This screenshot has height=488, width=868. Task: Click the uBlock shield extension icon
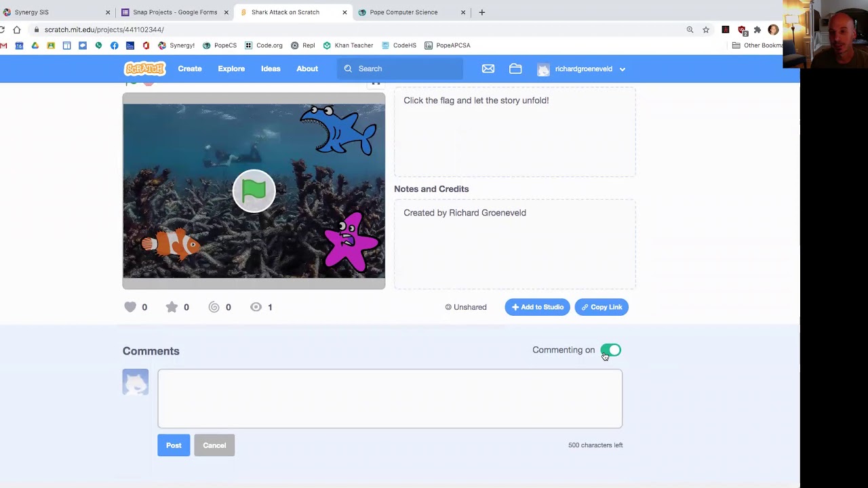coord(741,30)
